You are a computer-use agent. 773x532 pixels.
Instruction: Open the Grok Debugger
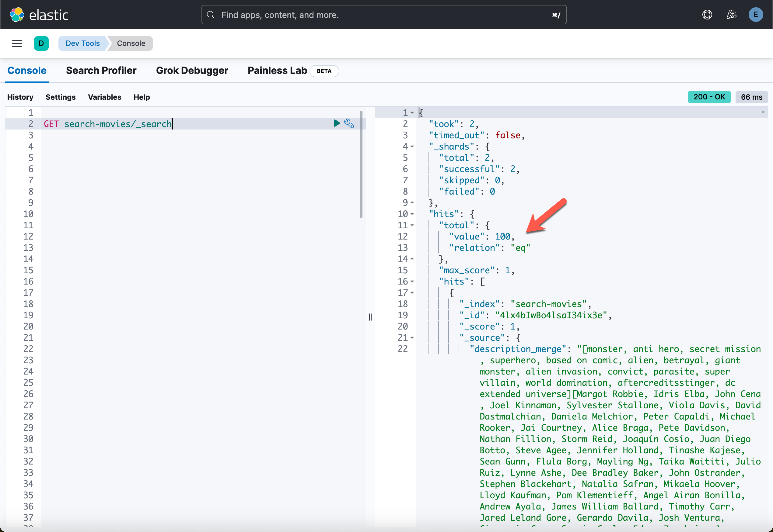pos(192,70)
